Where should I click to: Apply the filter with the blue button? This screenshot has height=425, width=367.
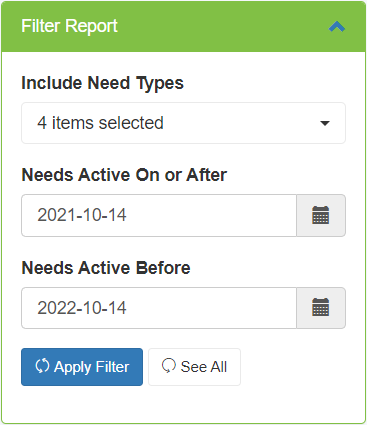(x=82, y=367)
